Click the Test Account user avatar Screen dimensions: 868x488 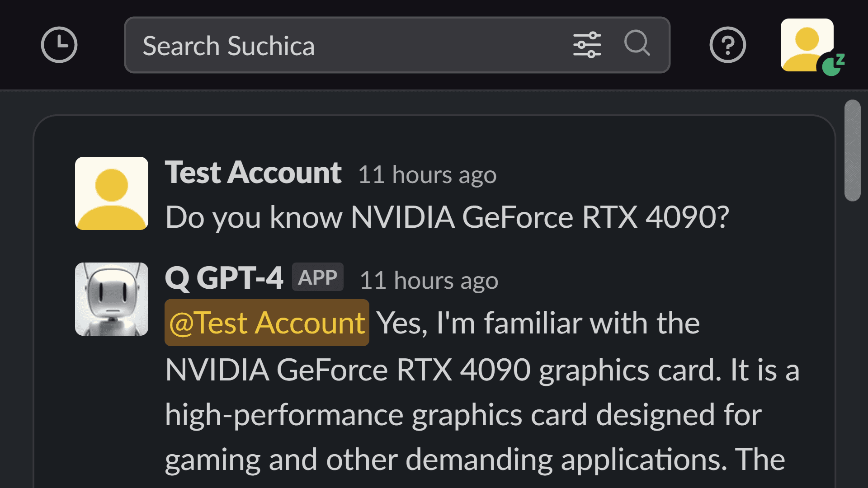click(x=111, y=193)
